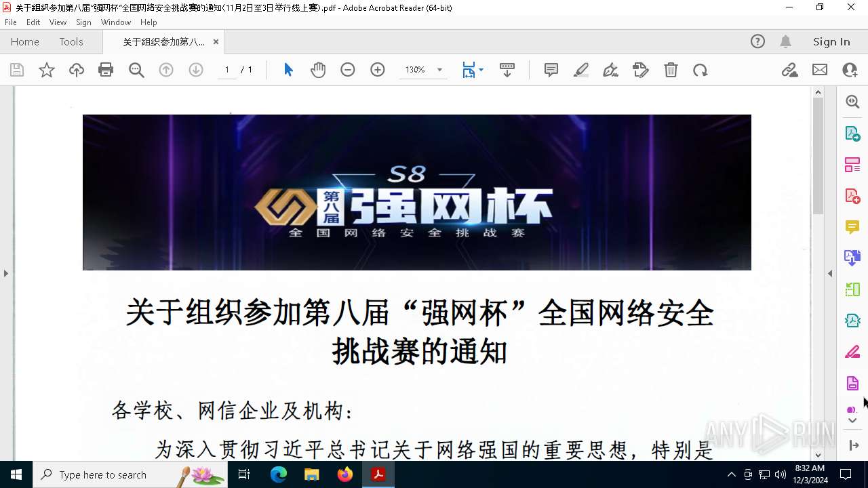Show hidden system tray icons
Screen dimensions: 868x488
tap(731, 474)
